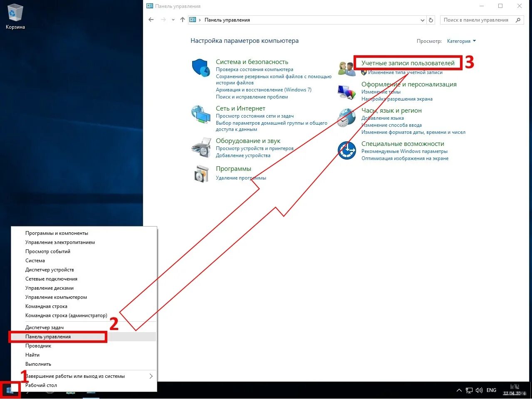Open Сеть и Интернет category link
This screenshot has height=399, width=532.
(x=240, y=108)
